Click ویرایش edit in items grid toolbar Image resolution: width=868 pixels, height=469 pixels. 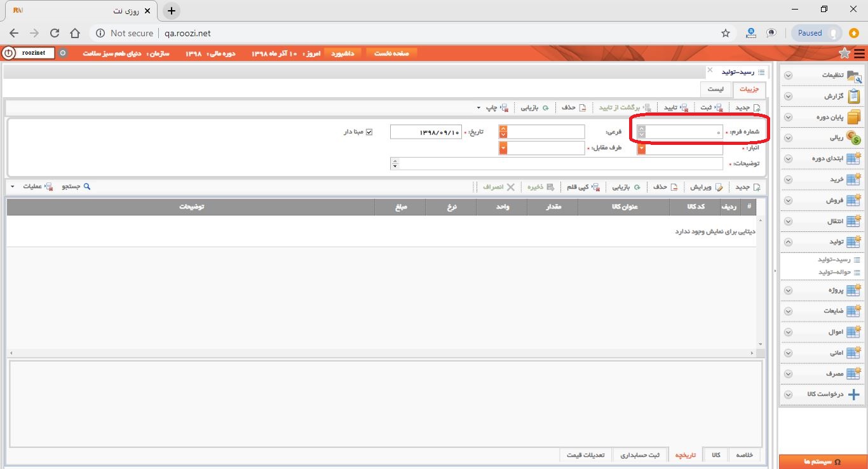click(706, 187)
